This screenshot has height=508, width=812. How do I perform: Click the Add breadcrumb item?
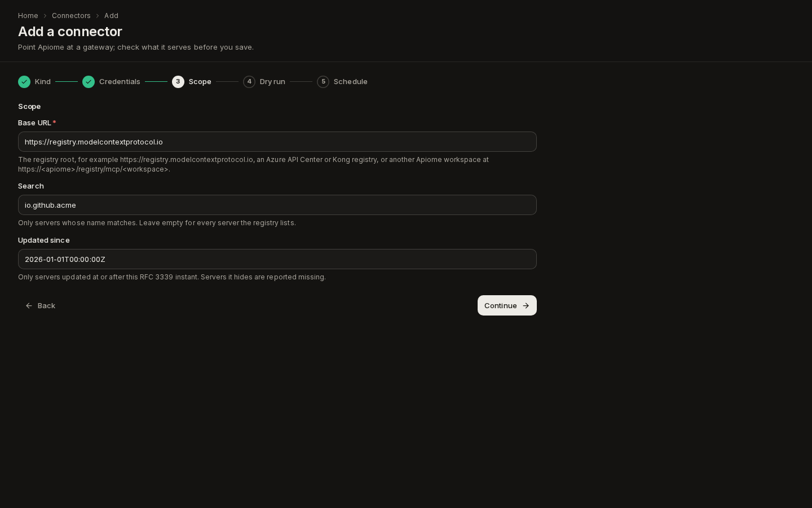(x=111, y=16)
